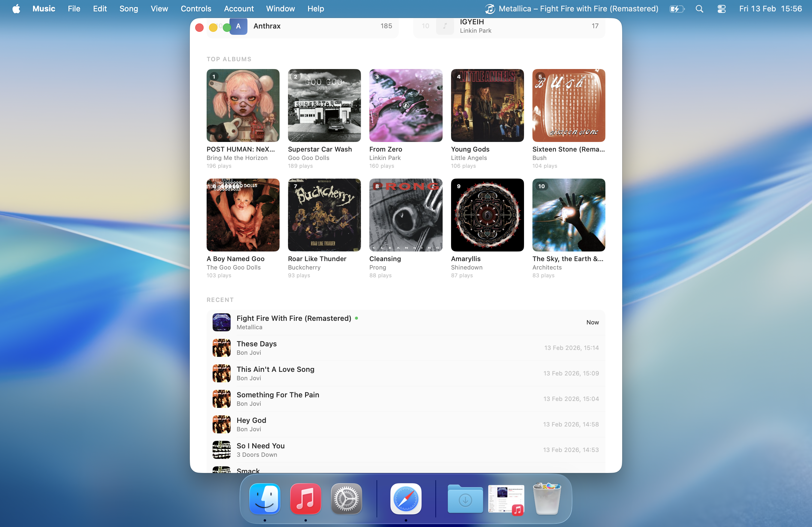Select the IGYEIH Linkin Park song row
The image size is (812, 527).
pos(512,26)
